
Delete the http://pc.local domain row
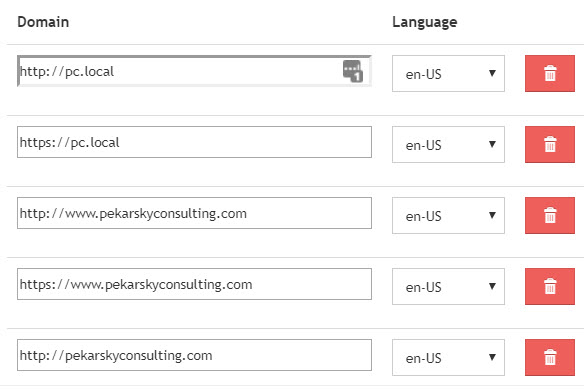(x=550, y=73)
